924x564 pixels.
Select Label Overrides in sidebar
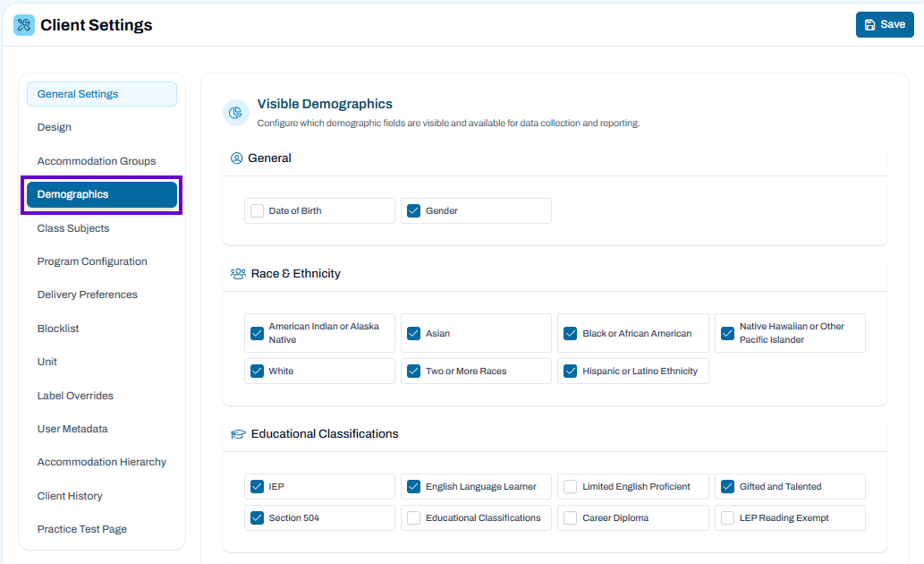[x=102, y=396]
